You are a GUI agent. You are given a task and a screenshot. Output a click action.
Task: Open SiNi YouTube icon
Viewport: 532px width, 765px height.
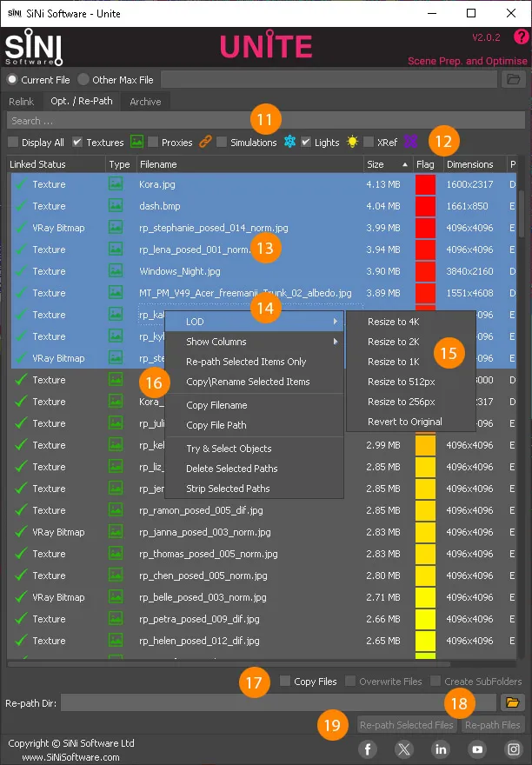tap(477, 748)
